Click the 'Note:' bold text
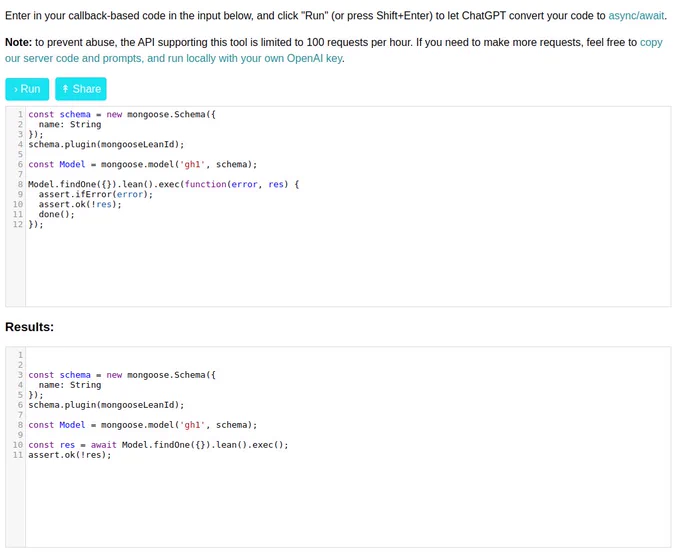Screen dimensions: 680x553 tap(18, 43)
